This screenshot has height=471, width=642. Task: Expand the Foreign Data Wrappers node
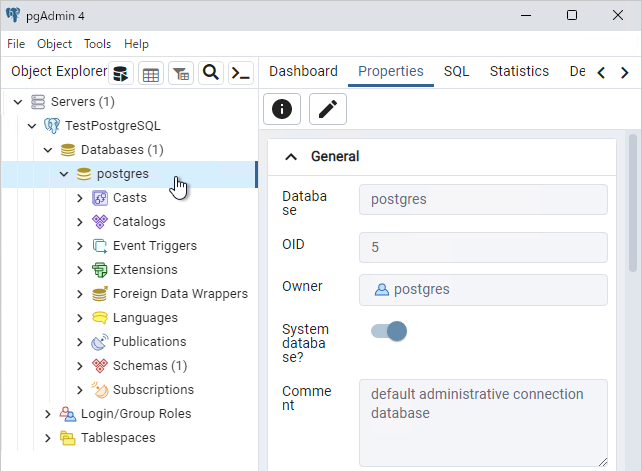(80, 294)
